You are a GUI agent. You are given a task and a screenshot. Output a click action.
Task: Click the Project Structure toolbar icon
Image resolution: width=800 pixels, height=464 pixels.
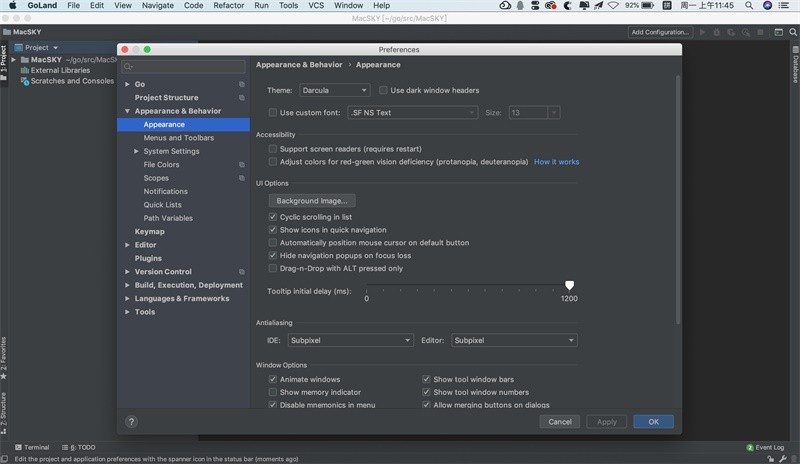point(779,32)
